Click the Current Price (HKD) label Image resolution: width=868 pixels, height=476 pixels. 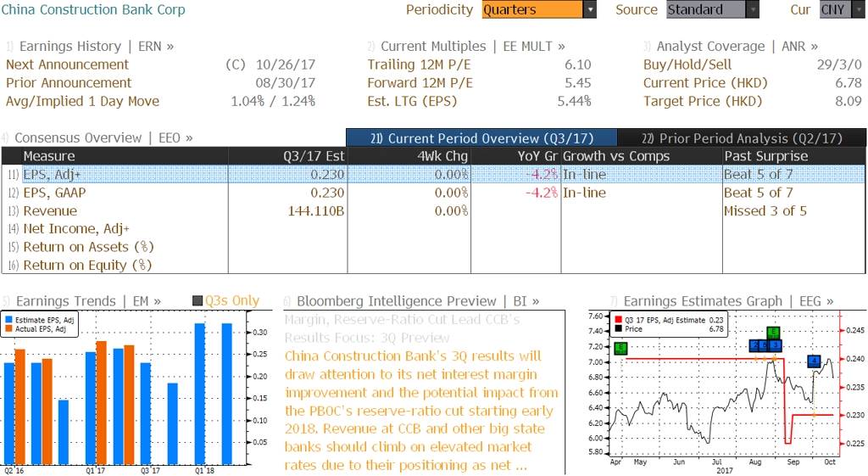coord(705,82)
